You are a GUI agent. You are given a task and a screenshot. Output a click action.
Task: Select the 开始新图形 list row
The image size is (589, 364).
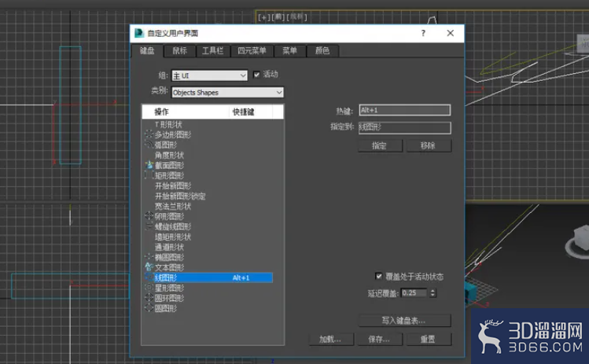tap(208, 186)
